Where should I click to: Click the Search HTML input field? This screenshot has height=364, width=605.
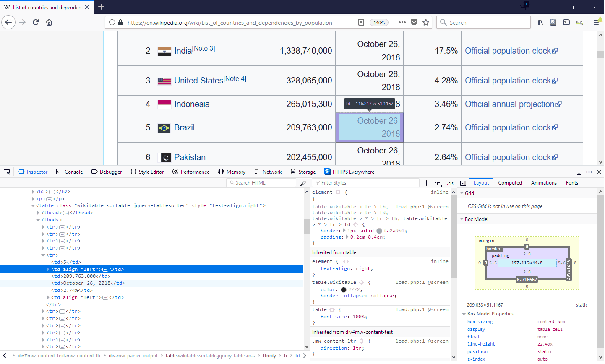pyautogui.click(x=260, y=183)
